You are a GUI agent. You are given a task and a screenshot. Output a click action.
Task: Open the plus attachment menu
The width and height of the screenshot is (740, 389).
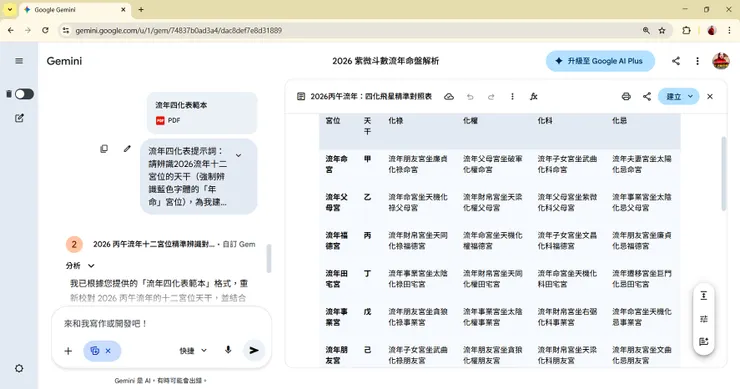pos(68,351)
